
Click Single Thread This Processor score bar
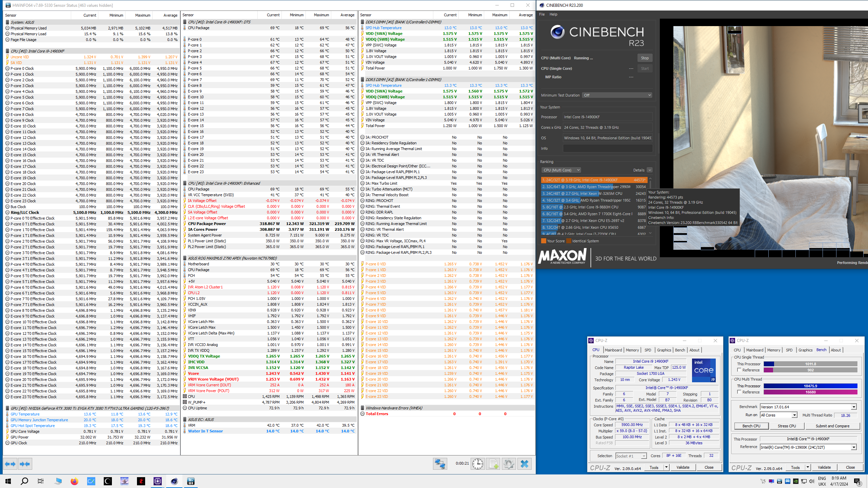811,364
